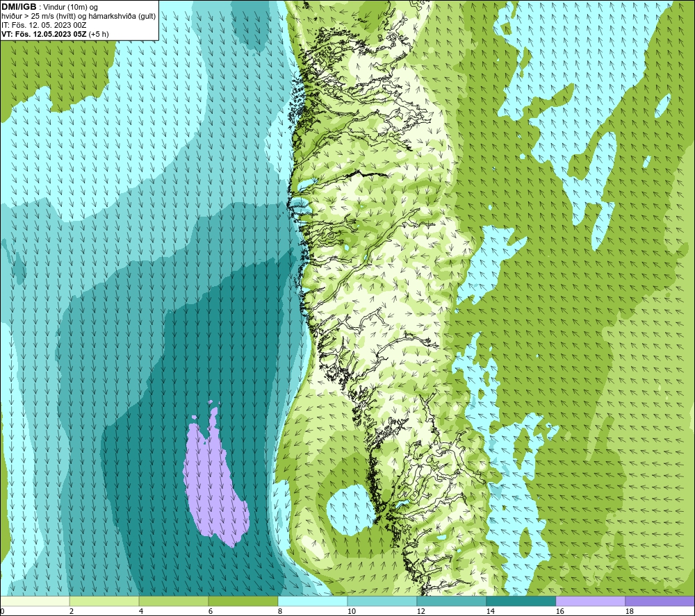The image size is (695, 616).
Task: Click the 18+ m/s purple legend swatch
Action: [660, 601]
